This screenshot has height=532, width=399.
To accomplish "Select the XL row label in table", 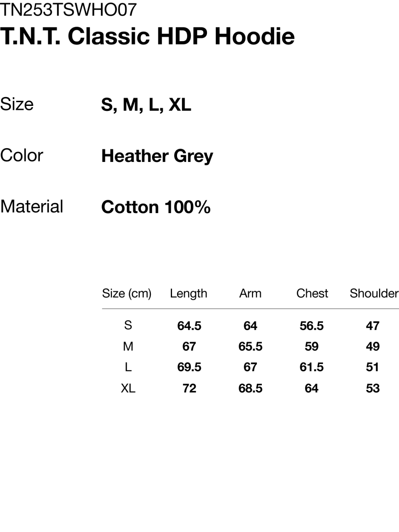I will pyautogui.click(x=128, y=388).
